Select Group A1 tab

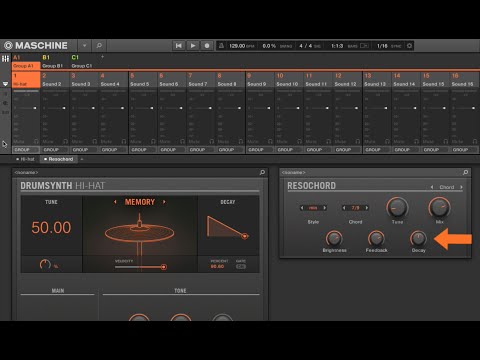(26, 62)
